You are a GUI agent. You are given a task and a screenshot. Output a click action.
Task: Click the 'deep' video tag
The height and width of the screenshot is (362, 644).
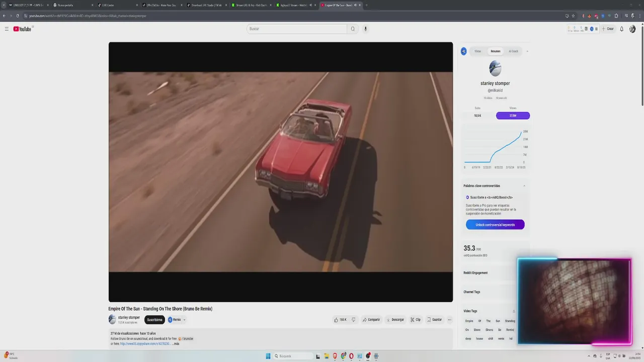(468, 339)
